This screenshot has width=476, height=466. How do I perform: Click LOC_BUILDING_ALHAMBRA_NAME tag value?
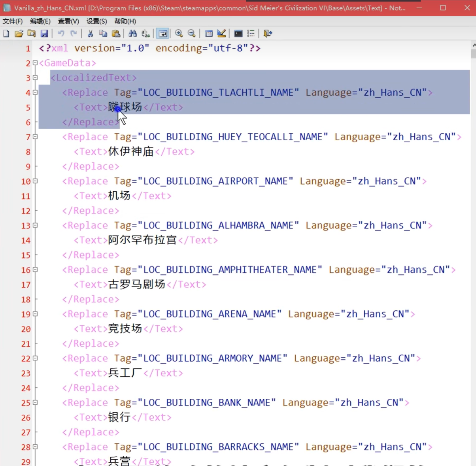(x=218, y=225)
